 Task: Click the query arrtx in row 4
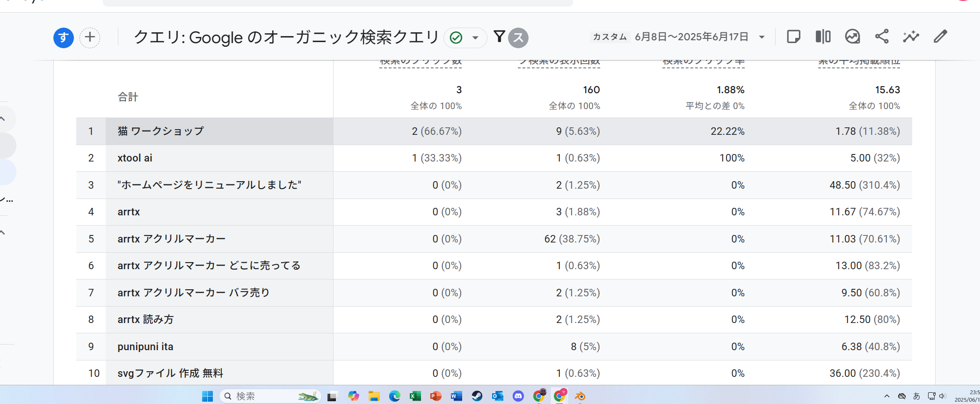129,212
